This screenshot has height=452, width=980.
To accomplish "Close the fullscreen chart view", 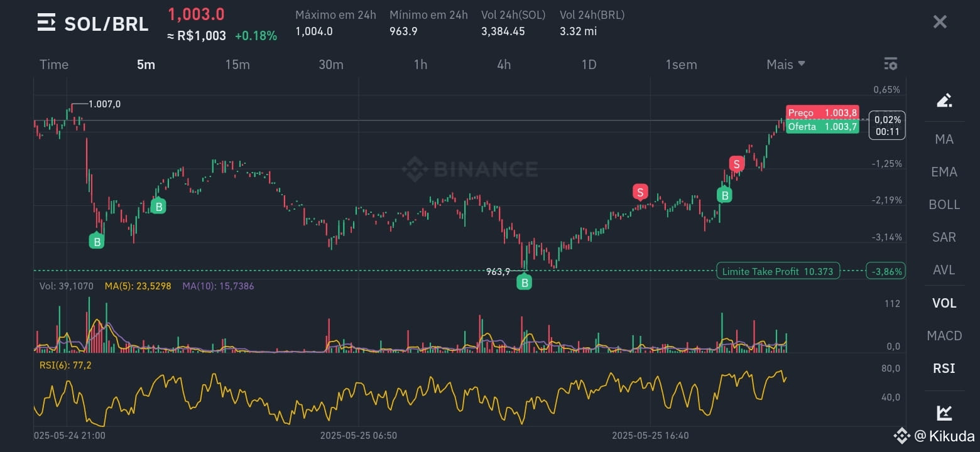I will pyautogui.click(x=940, y=22).
